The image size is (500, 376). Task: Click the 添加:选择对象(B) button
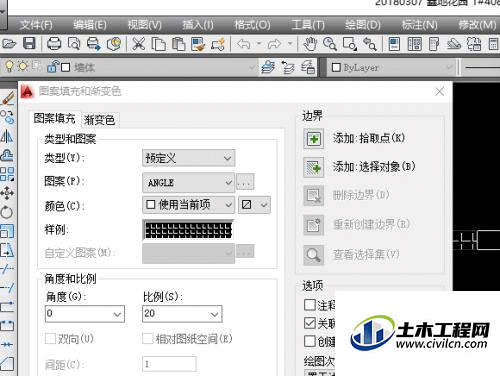tap(314, 167)
